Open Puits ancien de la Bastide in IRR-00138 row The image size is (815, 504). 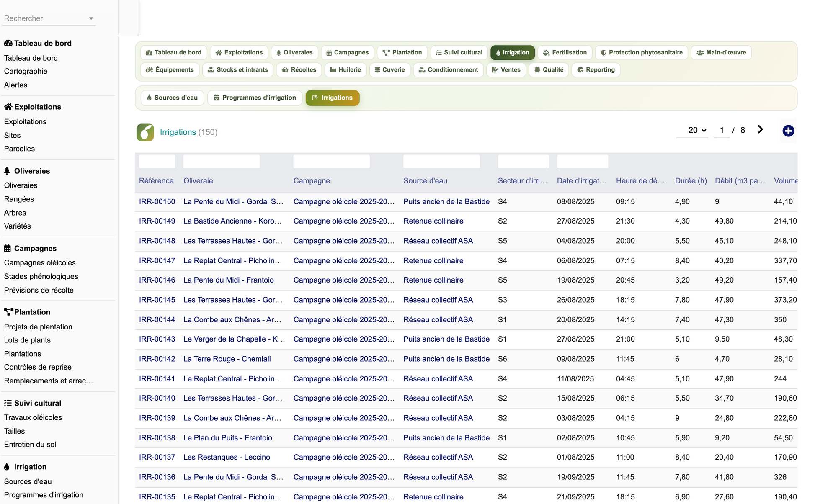(x=446, y=438)
